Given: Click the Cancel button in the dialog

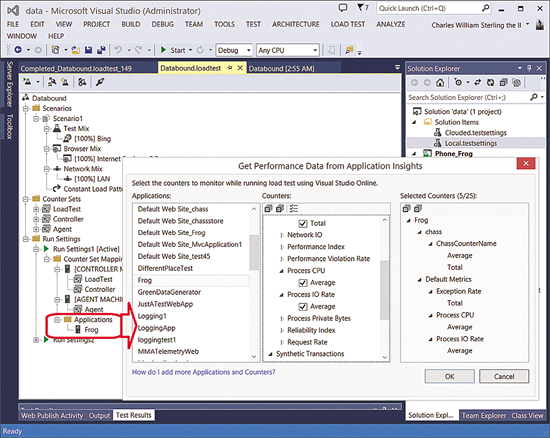Looking at the screenshot, I should 504,376.
